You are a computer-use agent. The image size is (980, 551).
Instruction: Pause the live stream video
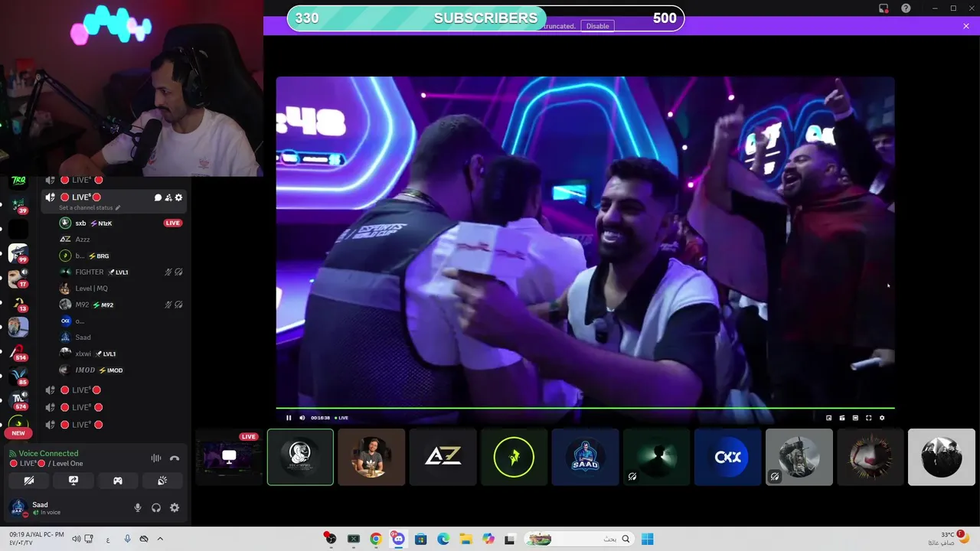point(289,418)
